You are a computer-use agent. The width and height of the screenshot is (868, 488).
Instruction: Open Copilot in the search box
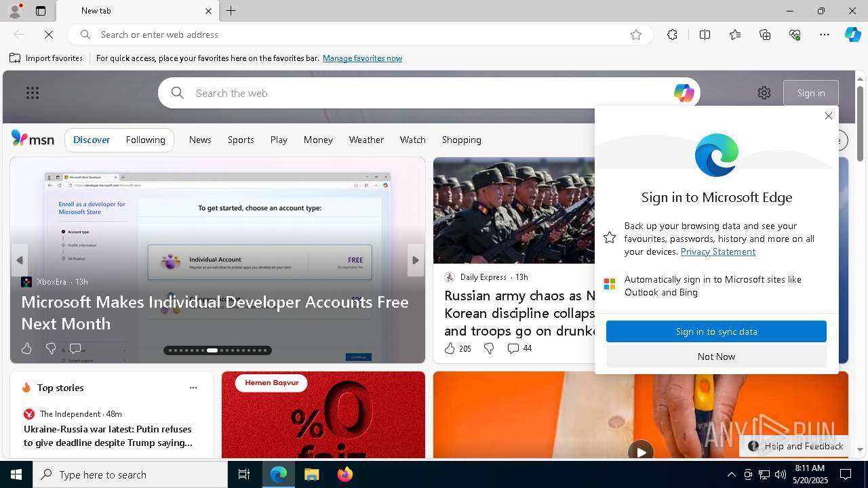(684, 93)
